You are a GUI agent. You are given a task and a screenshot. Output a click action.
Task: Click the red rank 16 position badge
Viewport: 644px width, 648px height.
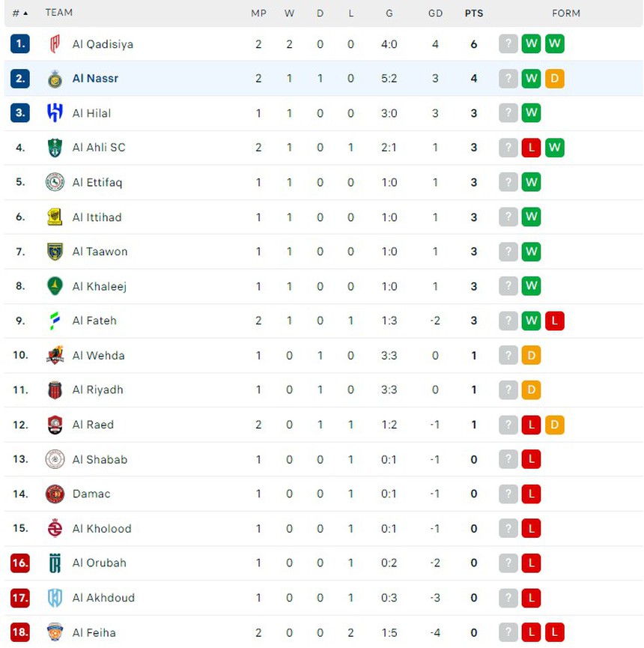pos(20,563)
